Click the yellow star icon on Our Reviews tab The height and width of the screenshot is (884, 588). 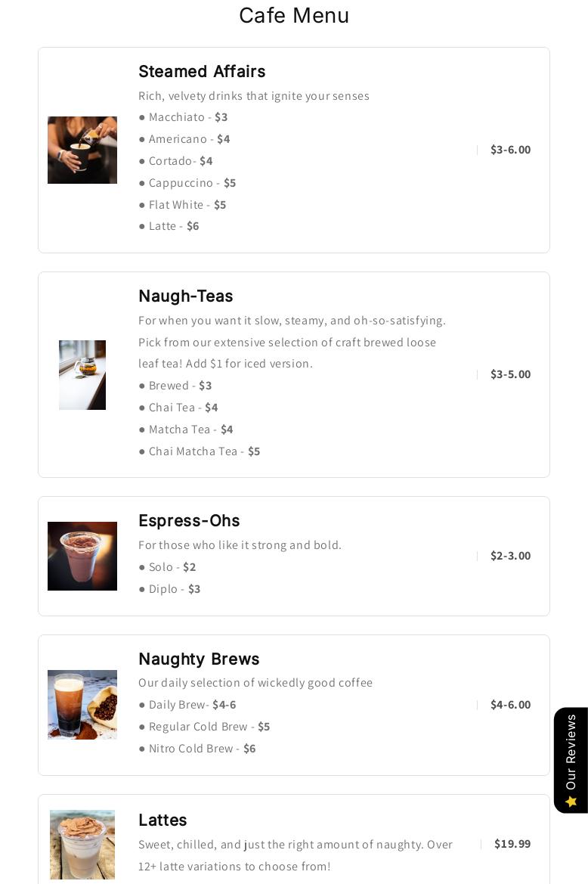coord(571,802)
